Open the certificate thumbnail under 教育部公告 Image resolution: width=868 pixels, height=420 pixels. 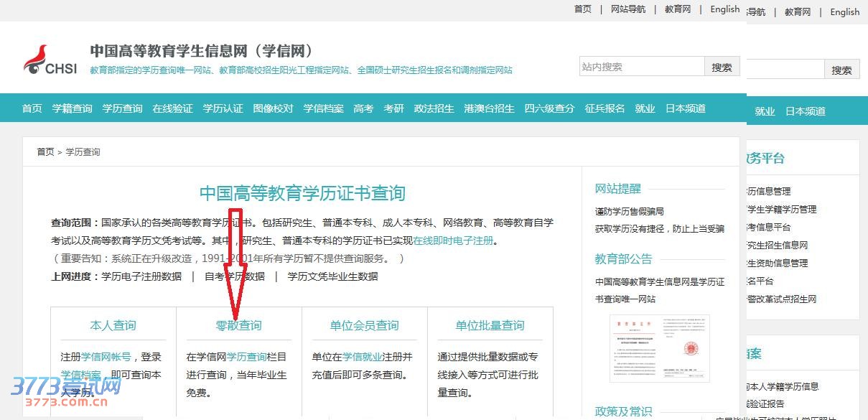[659, 348]
